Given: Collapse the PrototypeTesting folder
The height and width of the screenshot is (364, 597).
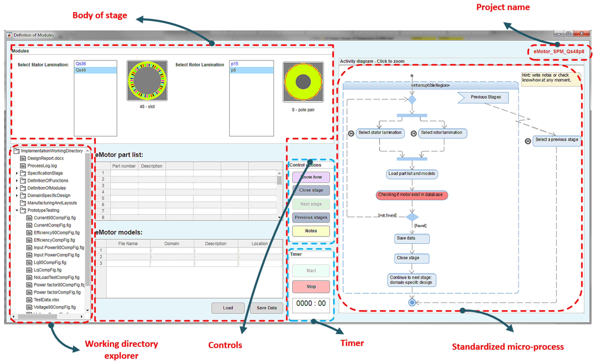Looking at the screenshot, I should (x=17, y=210).
